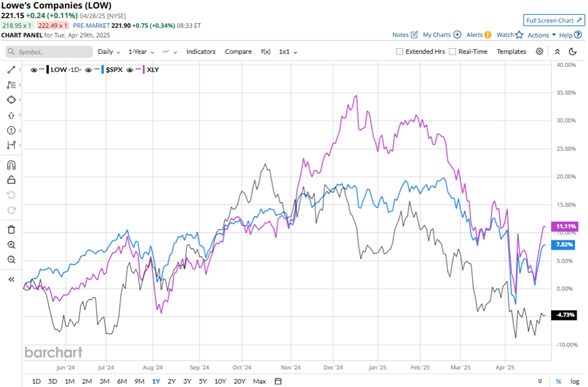Click the redo arrow icon
The height and width of the screenshot is (387, 588).
[11, 210]
